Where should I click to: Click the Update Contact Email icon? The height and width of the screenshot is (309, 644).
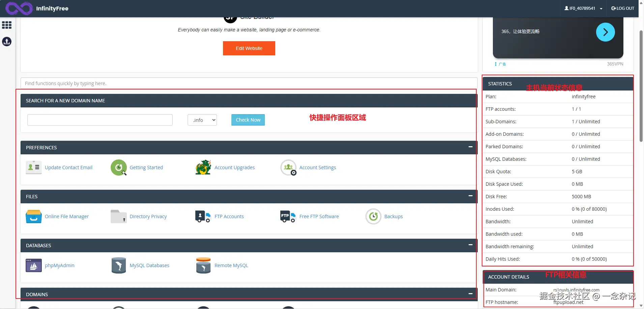coord(34,168)
